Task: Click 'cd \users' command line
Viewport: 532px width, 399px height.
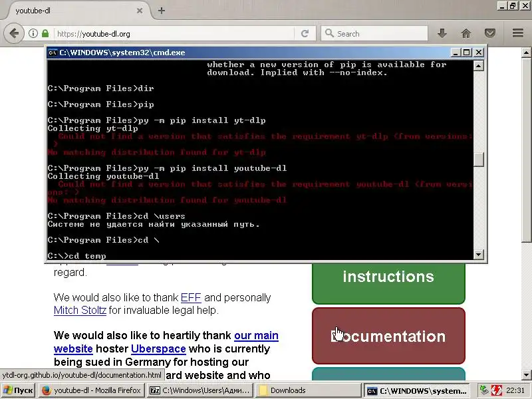Action: [x=116, y=216]
